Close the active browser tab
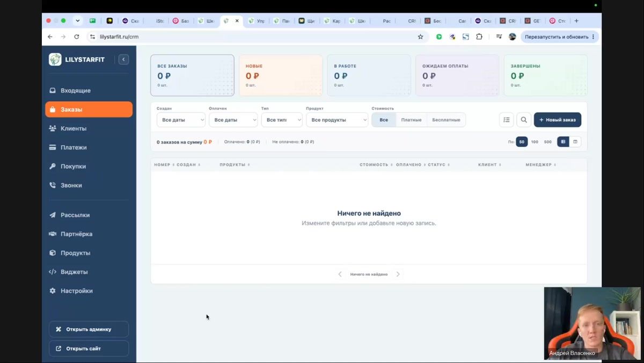Screen dimensions: 644x363 pos(237,21)
